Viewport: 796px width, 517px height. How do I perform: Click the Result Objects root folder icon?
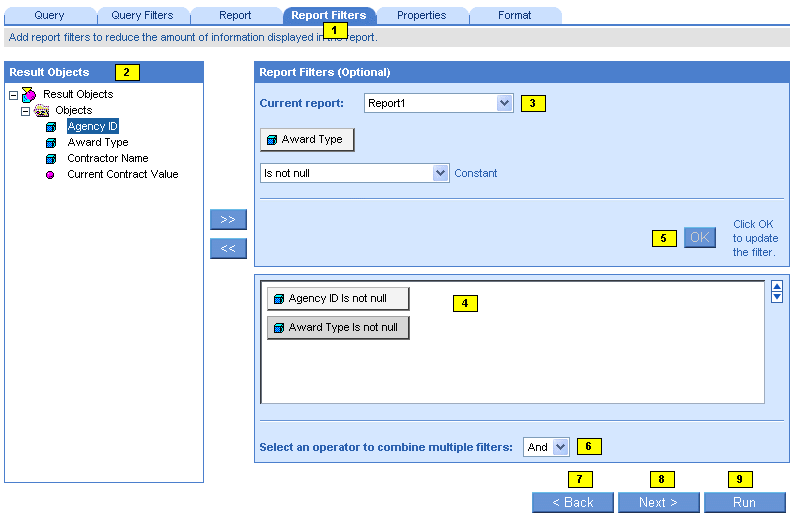(28, 94)
